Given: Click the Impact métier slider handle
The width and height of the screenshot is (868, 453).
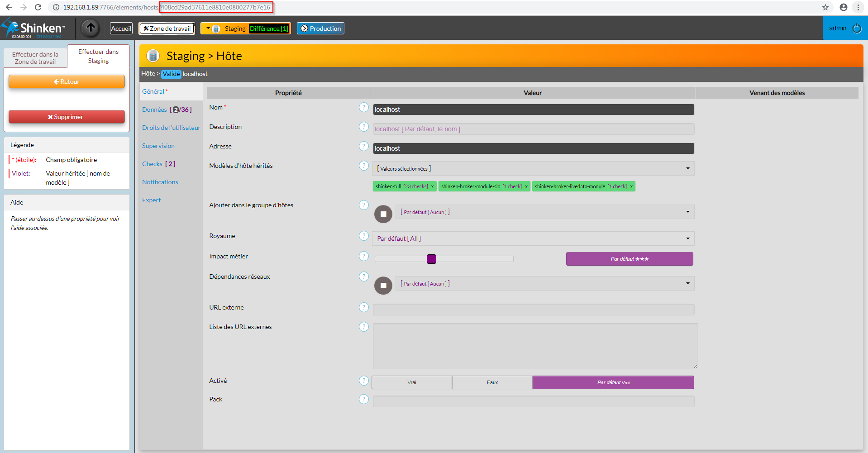Looking at the screenshot, I should (431, 259).
